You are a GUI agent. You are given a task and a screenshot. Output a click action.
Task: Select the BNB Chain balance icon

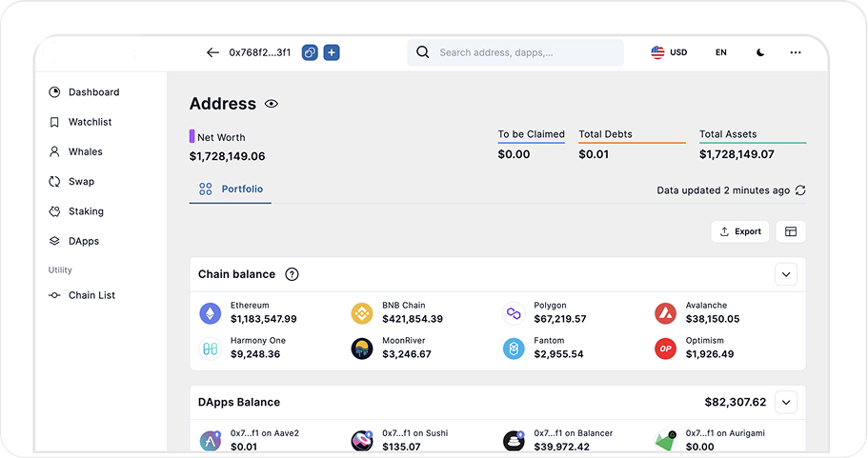click(x=362, y=313)
